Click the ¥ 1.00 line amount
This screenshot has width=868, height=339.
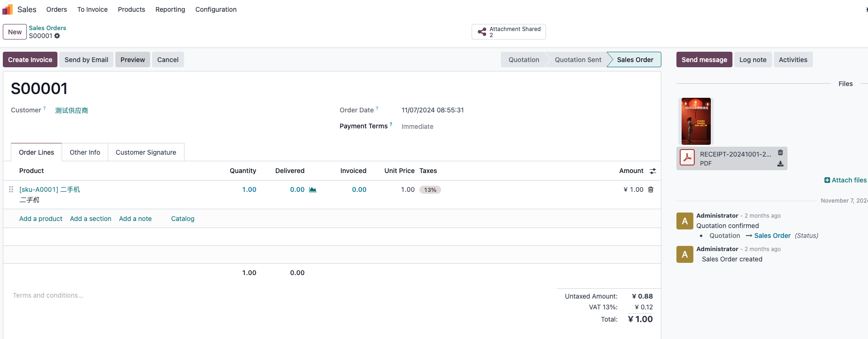pyautogui.click(x=633, y=189)
